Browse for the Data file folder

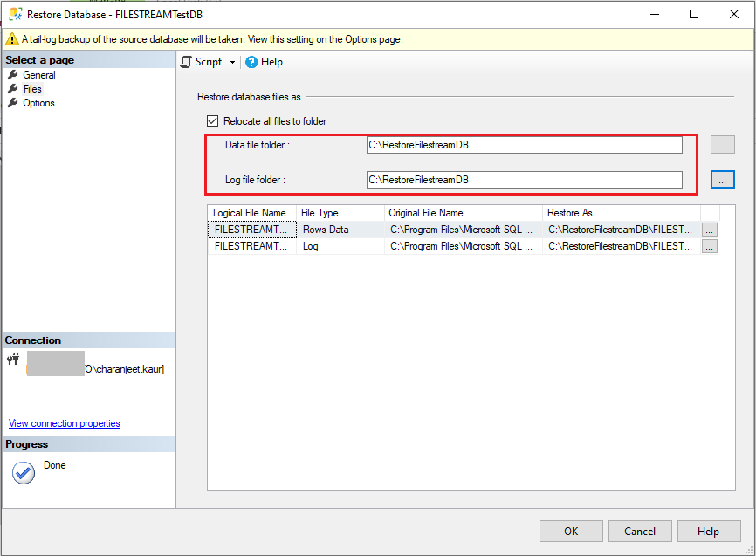click(x=722, y=144)
